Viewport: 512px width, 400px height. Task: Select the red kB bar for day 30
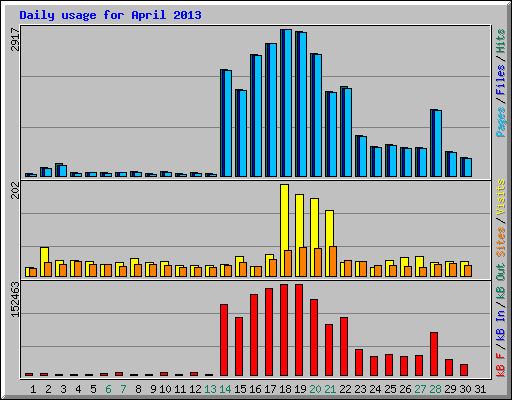pos(464,370)
